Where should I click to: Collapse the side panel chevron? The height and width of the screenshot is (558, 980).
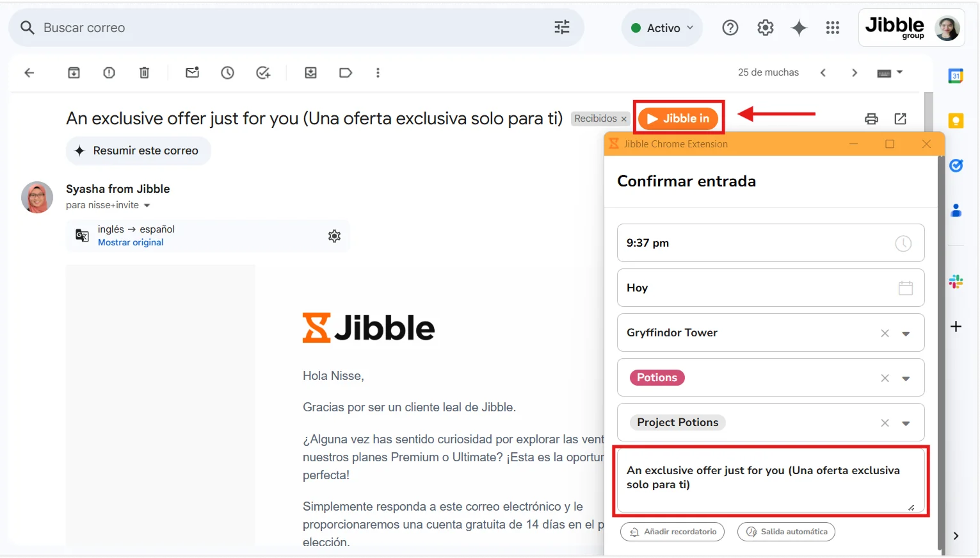(x=956, y=536)
